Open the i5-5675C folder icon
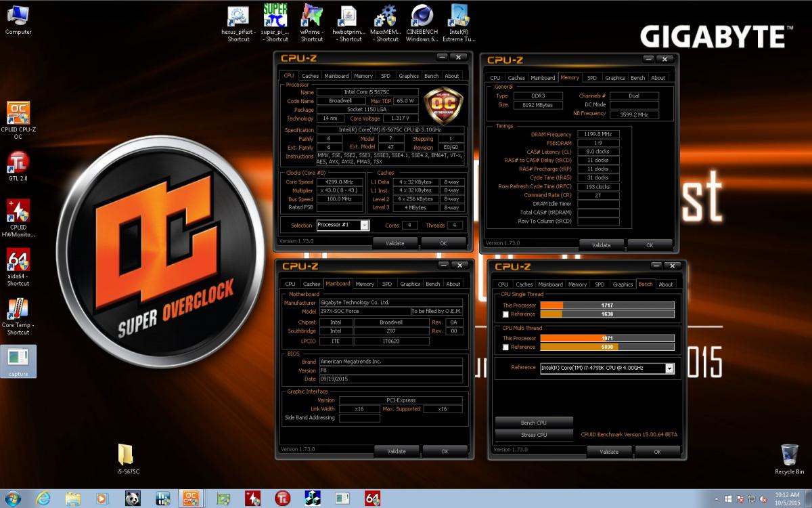This screenshot has height=508, width=812. pos(127,459)
